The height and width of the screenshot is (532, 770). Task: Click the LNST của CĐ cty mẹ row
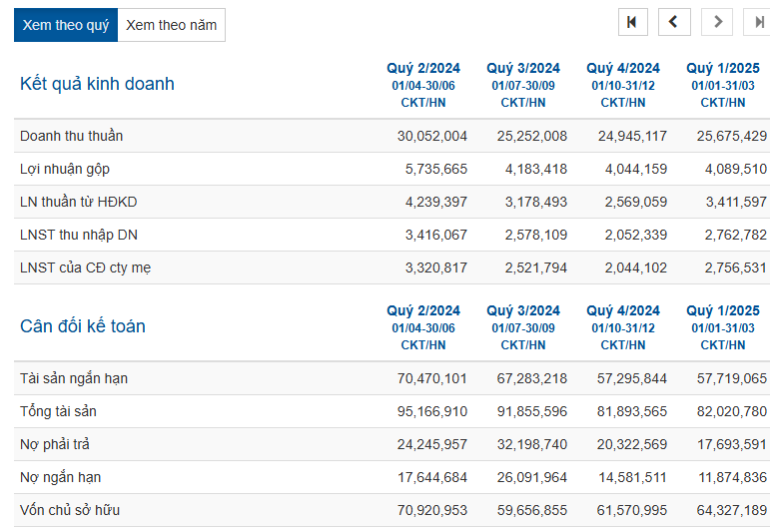(x=86, y=267)
